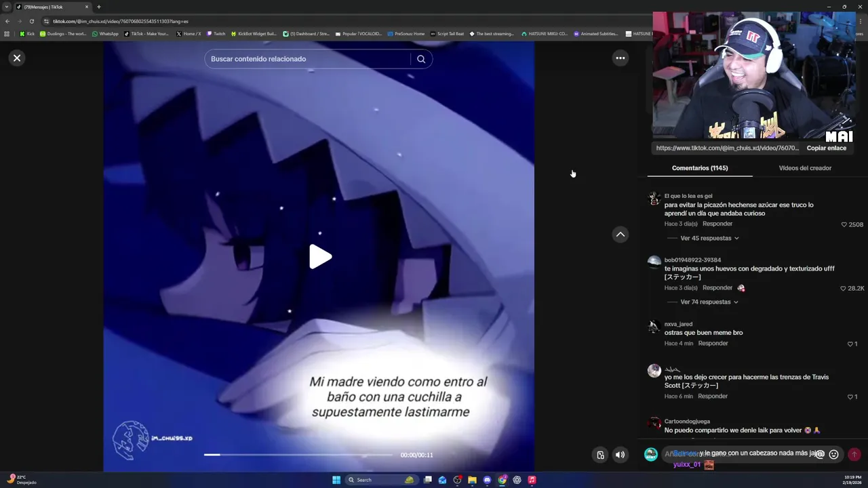Post comment with the red arrow button
Viewport: 868px width, 488px height.
pyautogui.click(x=854, y=454)
